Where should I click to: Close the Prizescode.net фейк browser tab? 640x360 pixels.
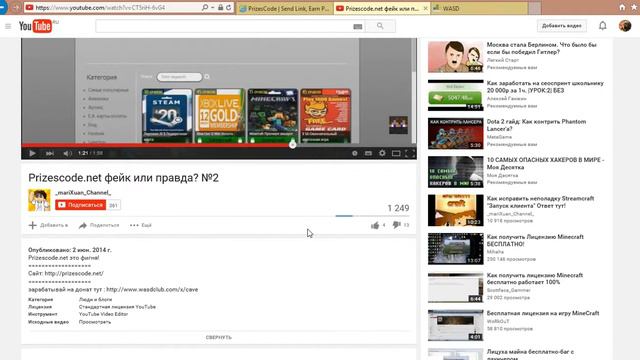(425, 8)
